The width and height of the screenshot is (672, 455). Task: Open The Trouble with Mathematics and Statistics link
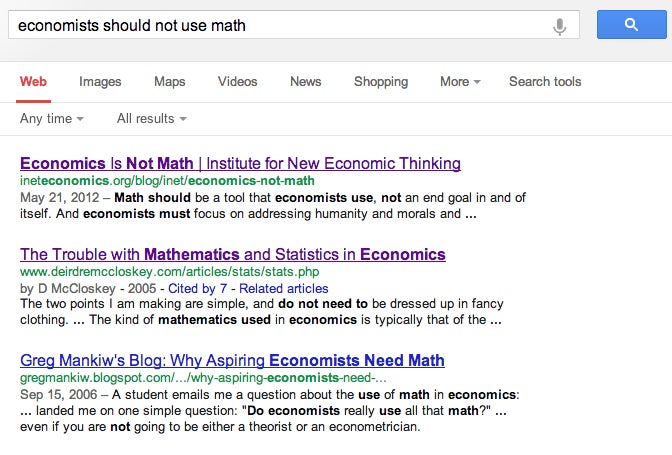click(x=233, y=254)
